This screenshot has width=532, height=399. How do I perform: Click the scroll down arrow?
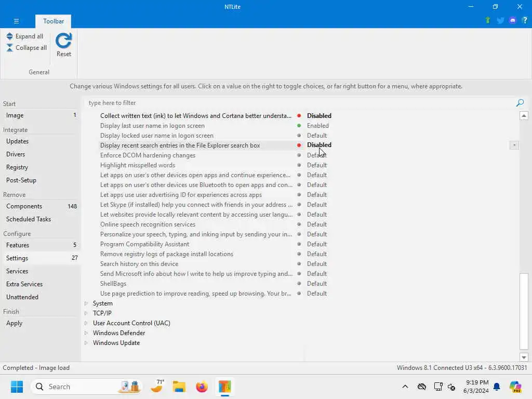(524, 357)
